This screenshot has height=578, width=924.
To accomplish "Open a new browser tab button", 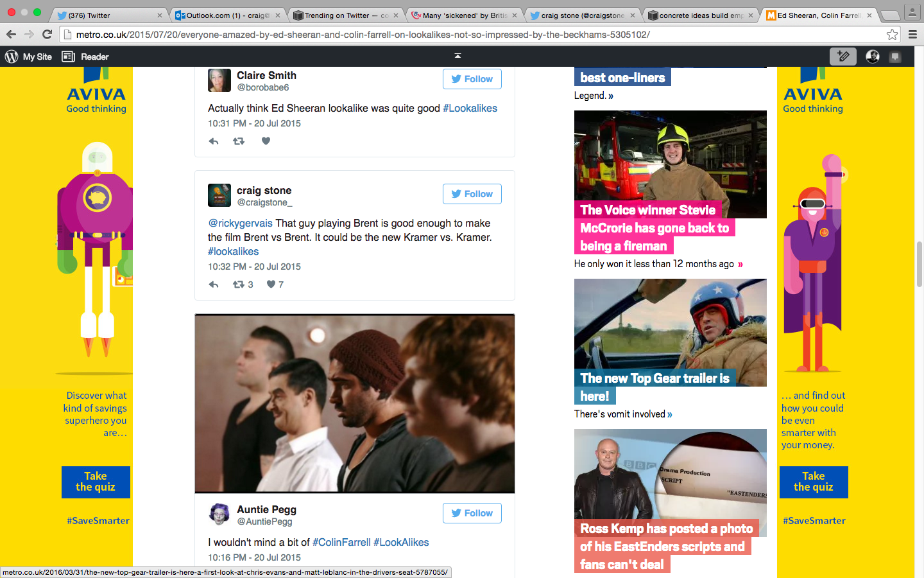I will (x=889, y=15).
